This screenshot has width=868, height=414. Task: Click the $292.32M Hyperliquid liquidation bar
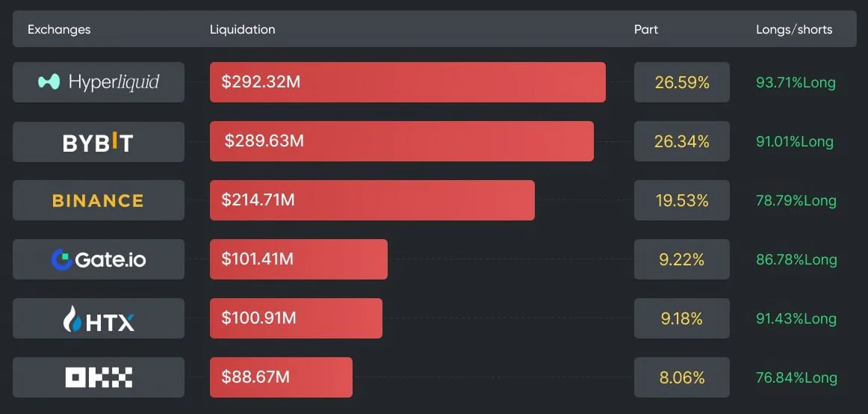click(407, 82)
